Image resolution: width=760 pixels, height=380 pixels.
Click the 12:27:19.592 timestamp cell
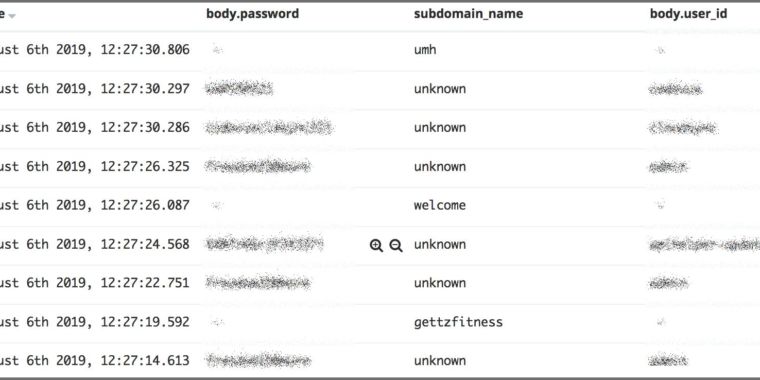tap(95, 322)
